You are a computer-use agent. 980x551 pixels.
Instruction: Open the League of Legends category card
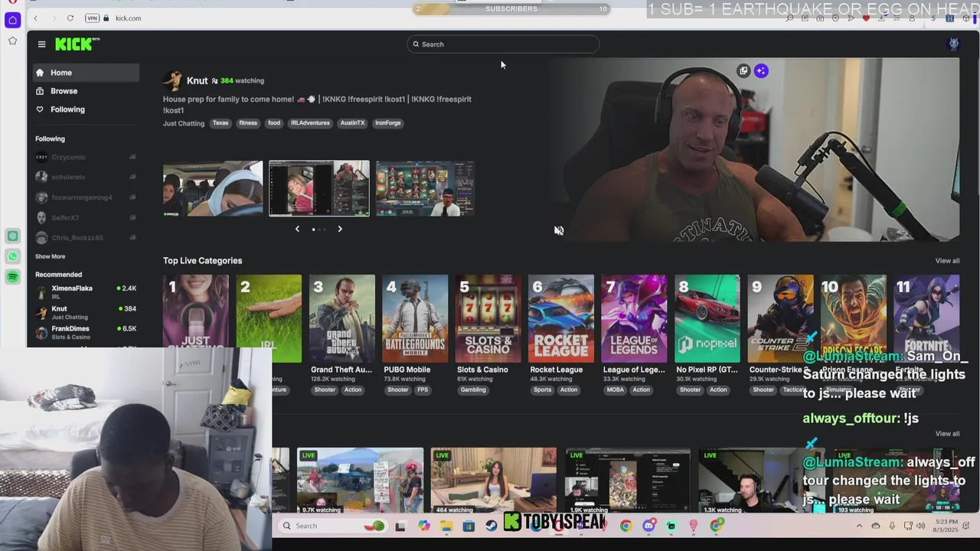634,318
